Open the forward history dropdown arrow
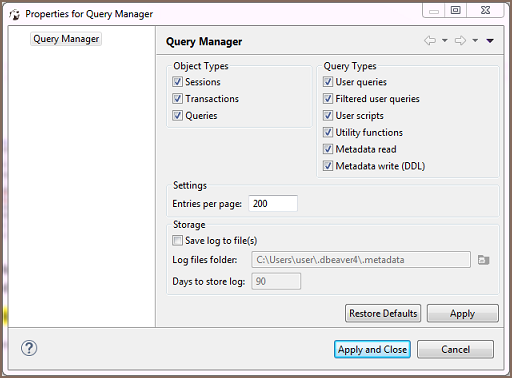 [475, 41]
